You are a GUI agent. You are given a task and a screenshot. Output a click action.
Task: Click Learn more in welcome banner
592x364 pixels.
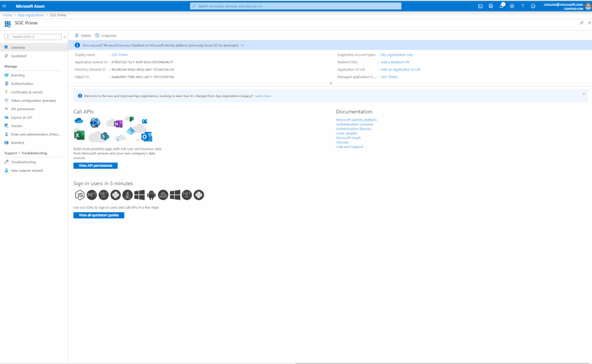tap(263, 96)
